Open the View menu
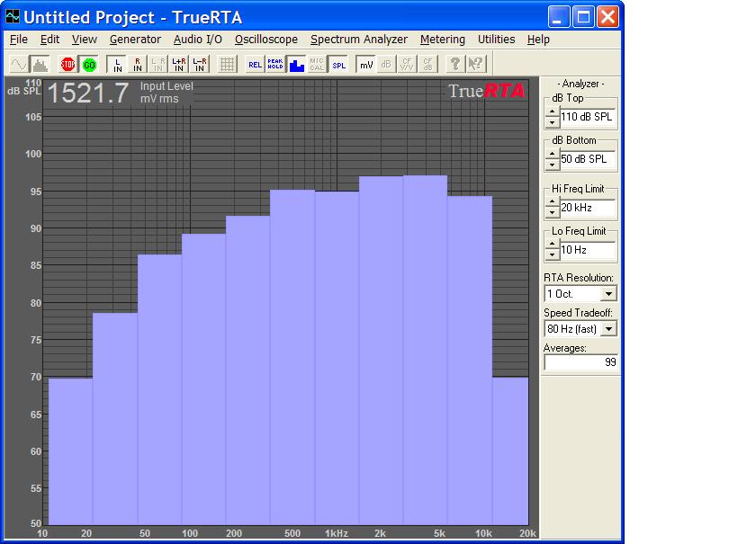 [x=85, y=40]
